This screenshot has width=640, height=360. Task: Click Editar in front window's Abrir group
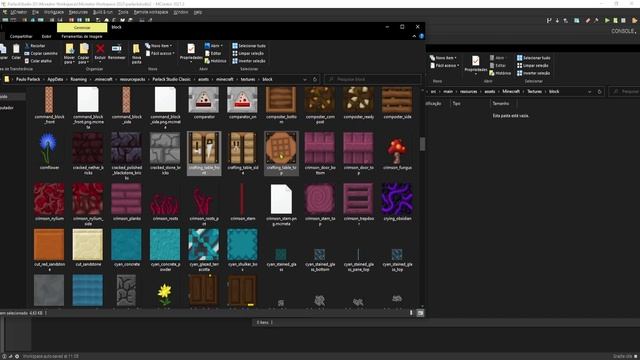(213, 53)
